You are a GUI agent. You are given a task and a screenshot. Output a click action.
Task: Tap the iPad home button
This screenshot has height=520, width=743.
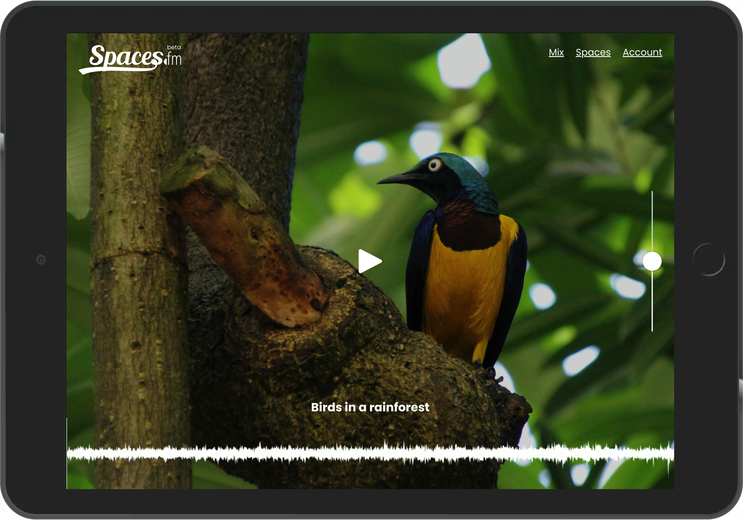pyautogui.click(x=708, y=260)
